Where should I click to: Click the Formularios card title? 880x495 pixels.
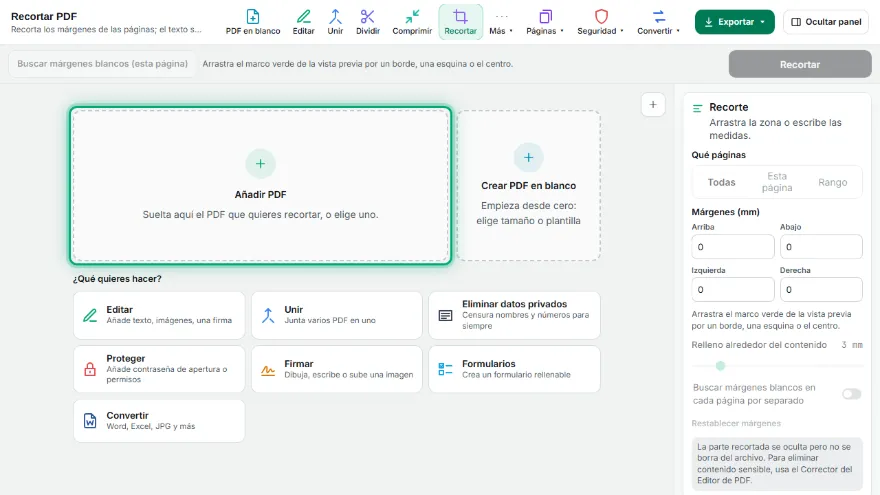(488, 364)
